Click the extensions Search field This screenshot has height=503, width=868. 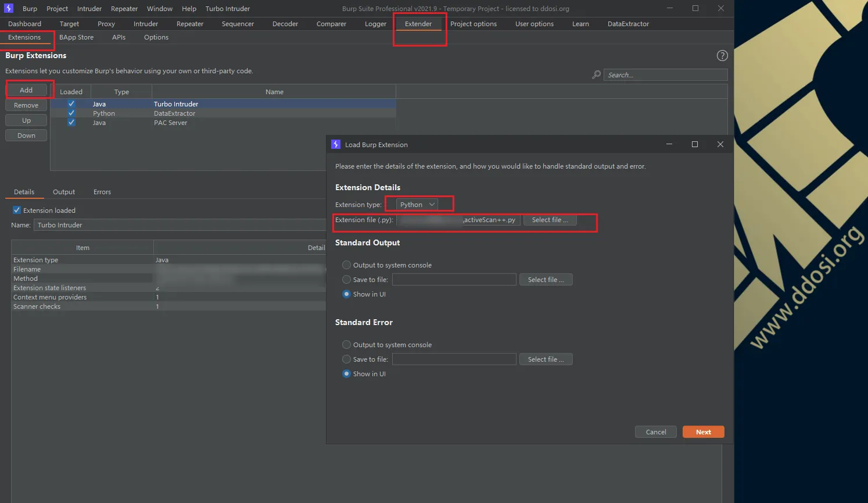pyautogui.click(x=665, y=75)
